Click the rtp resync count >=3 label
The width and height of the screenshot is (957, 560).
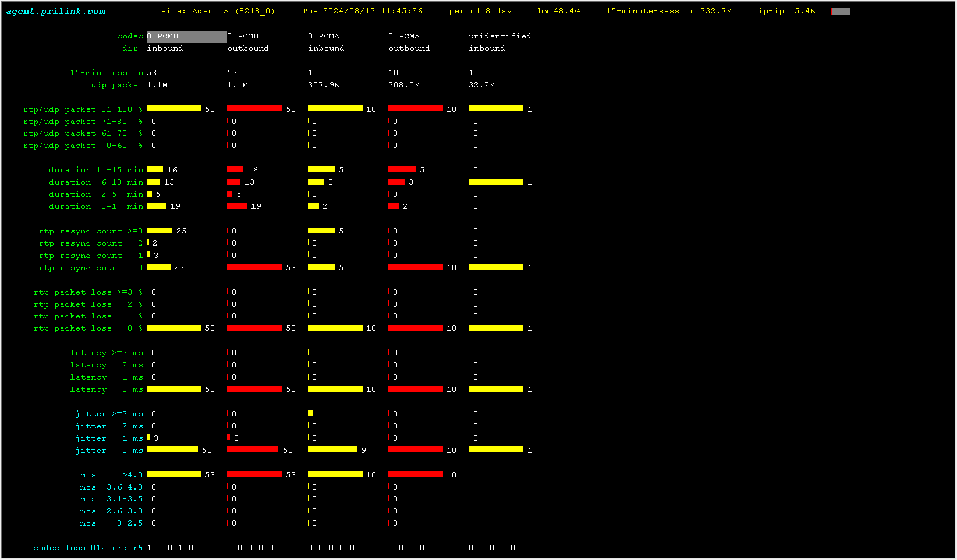point(91,231)
